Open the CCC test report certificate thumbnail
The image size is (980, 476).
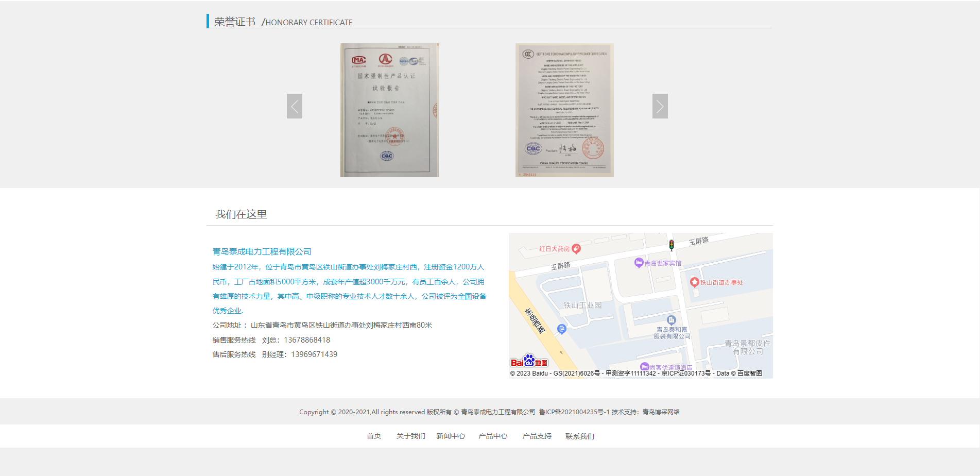[x=389, y=110]
